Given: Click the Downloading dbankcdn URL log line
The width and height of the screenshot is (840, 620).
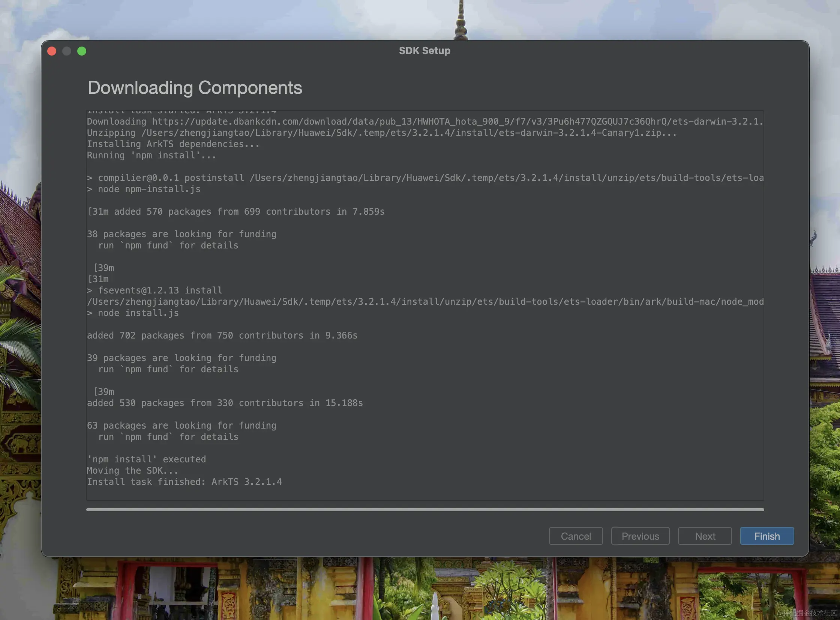Looking at the screenshot, I should coord(424,122).
